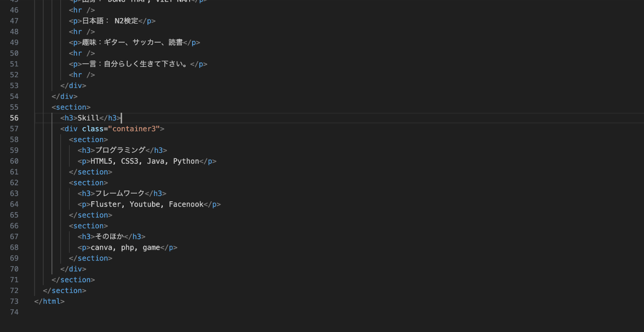Click the text フレームワーク heading
This screenshot has height=332, width=644.
point(120,194)
